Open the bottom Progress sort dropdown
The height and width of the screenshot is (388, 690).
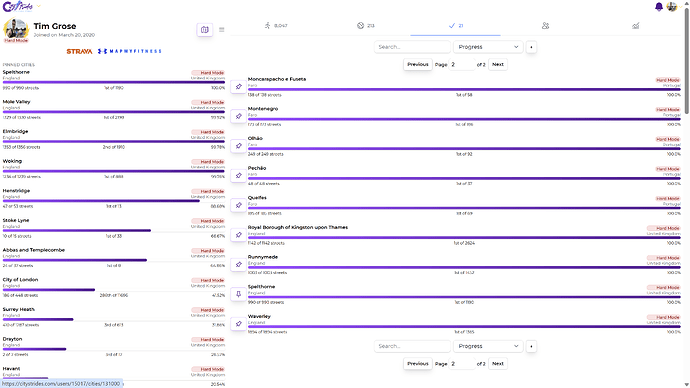488,346
